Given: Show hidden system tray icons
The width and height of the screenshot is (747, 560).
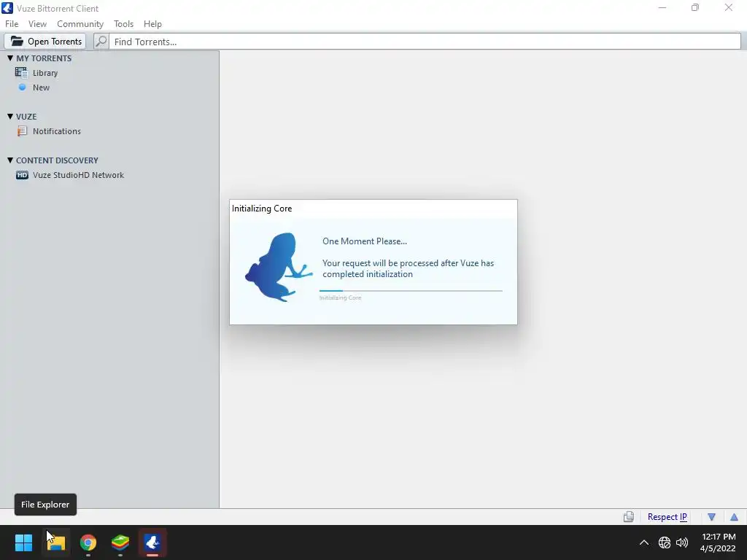Looking at the screenshot, I should pos(643,542).
